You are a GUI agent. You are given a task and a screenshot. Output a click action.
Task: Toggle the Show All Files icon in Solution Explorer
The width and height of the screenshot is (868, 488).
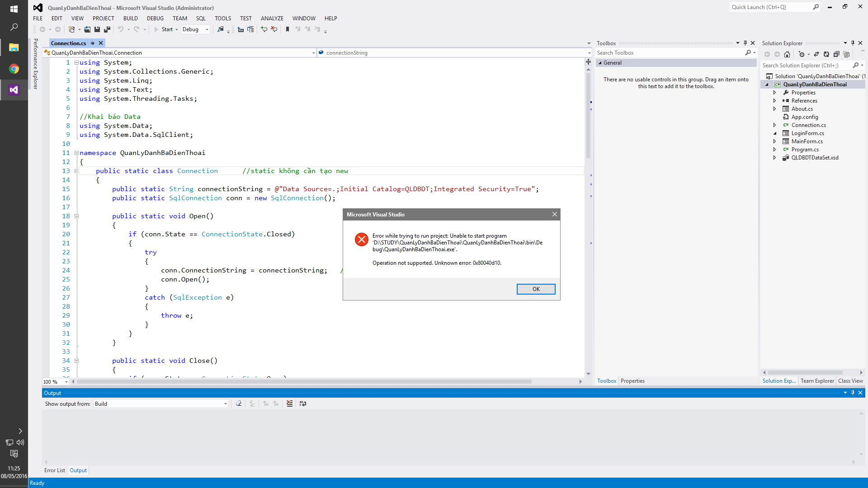coord(846,54)
